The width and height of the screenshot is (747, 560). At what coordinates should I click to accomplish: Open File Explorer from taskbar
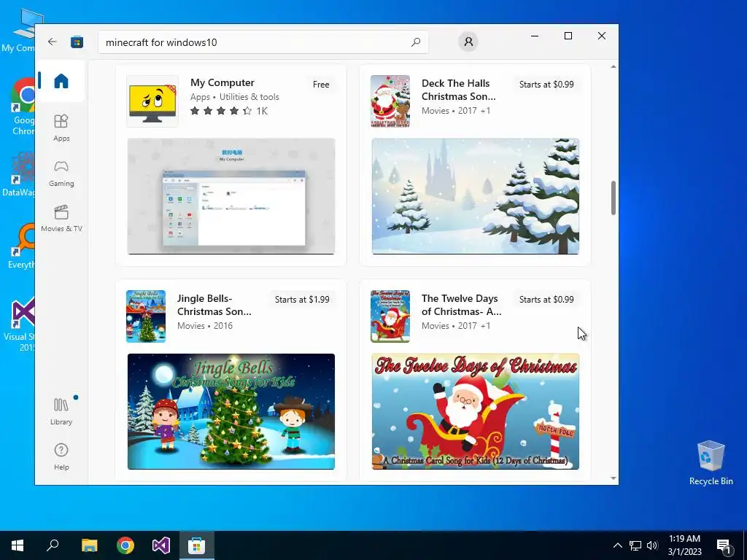(x=89, y=545)
